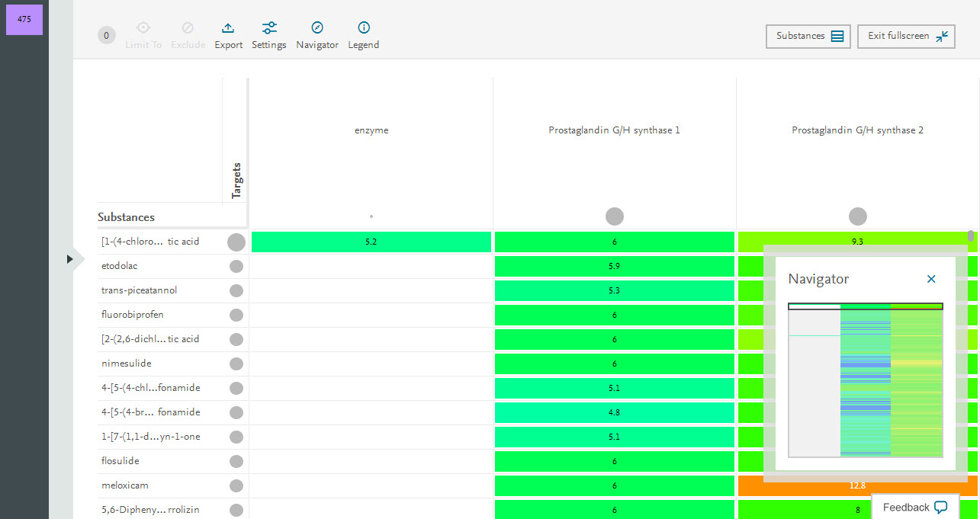
Task: Select Prostaglandin G/H synthase 2 column circle
Action: (x=858, y=216)
